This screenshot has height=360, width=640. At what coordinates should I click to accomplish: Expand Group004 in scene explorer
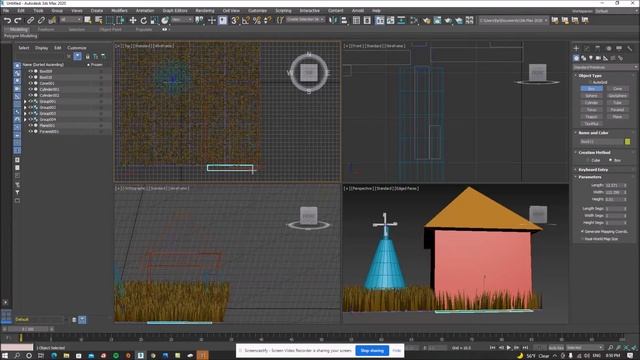pyautogui.click(x=25, y=120)
